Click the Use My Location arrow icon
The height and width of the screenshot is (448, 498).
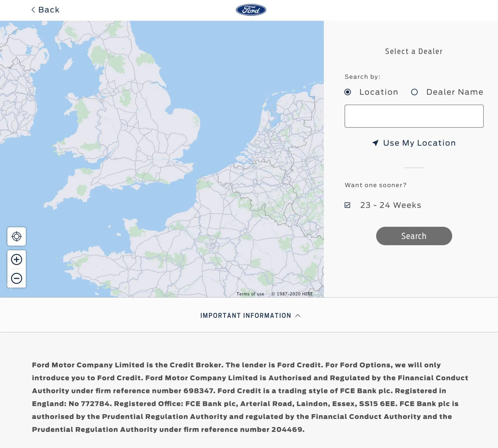click(375, 143)
